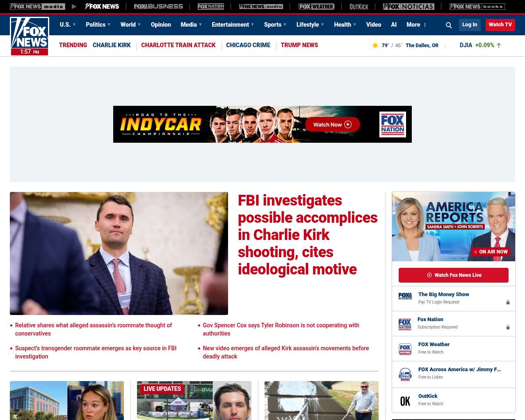Screen dimensions: 525x420
Task: Click the Log In button
Action: [x=470, y=25]
